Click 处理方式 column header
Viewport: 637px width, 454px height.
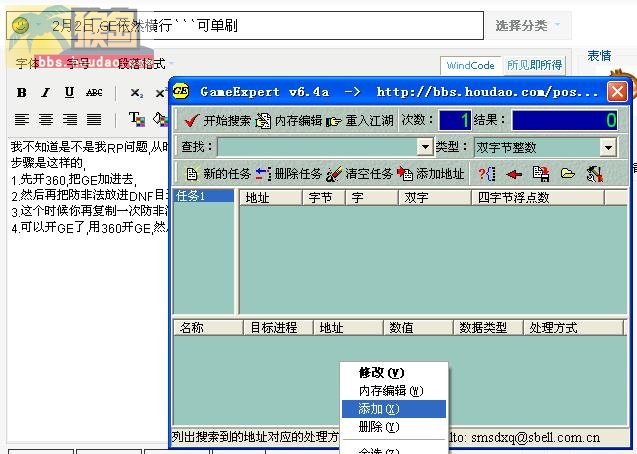[x=573, y=327]
